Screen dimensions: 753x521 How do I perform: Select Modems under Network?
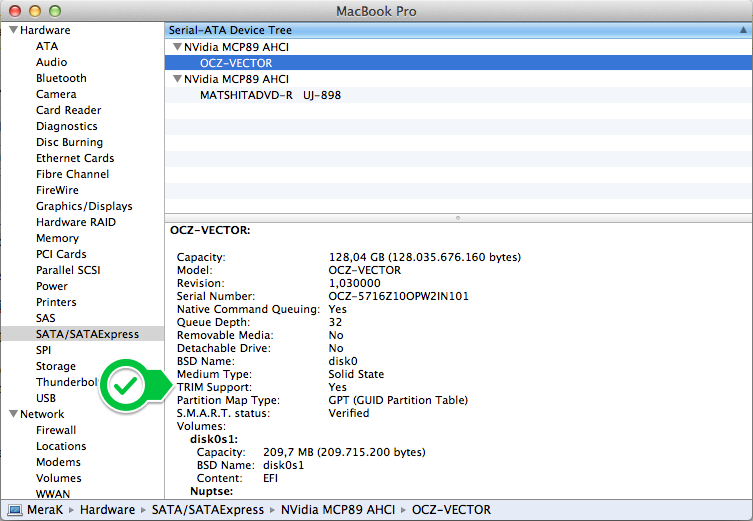click(58, 462)
